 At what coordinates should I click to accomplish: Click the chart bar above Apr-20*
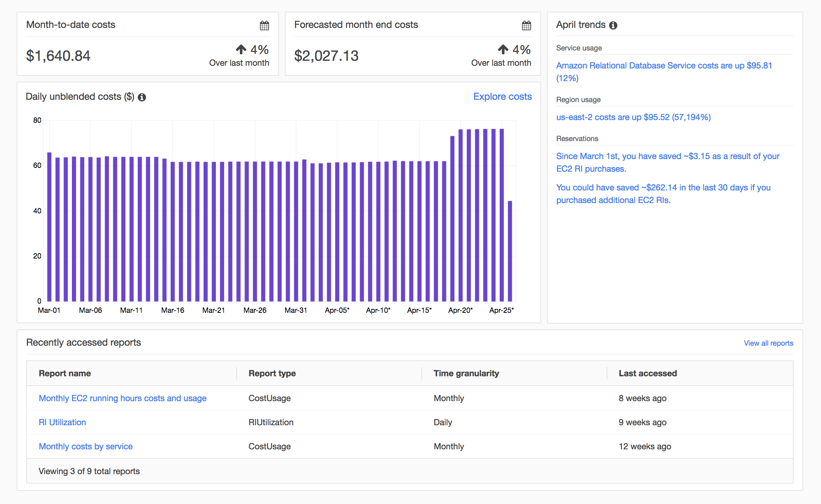point(461,215)
